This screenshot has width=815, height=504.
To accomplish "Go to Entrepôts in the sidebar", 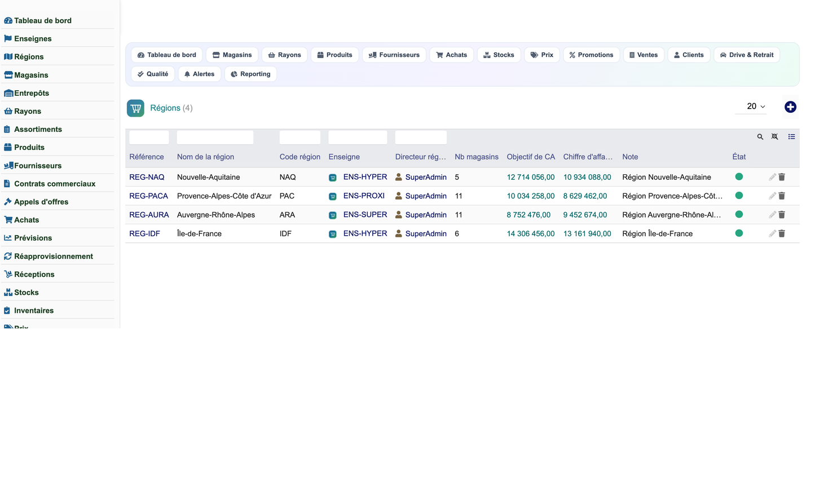I will pyautogui.click(x=32, y=94).
